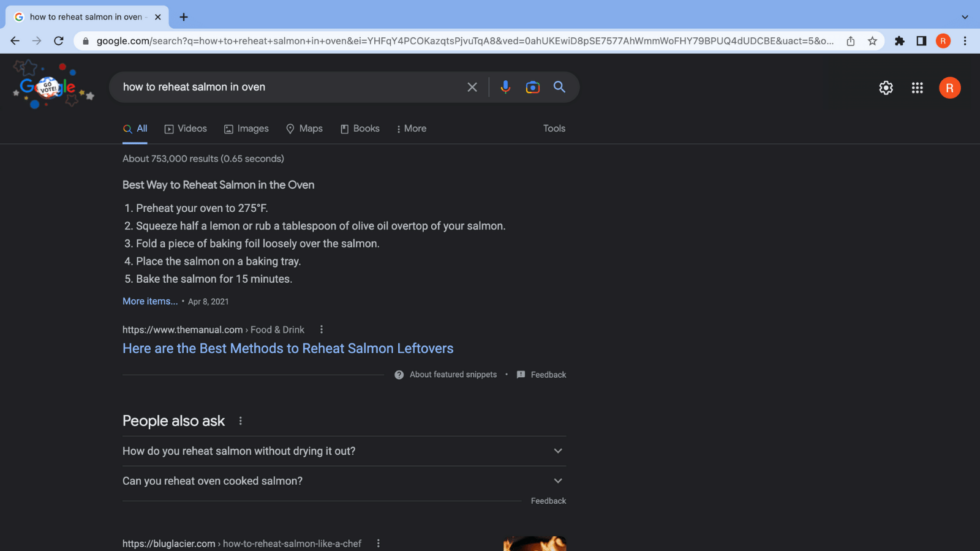Click 'About featured snippets' help link
The width and height of the screenshot is (980, 551).
point(452,375)
